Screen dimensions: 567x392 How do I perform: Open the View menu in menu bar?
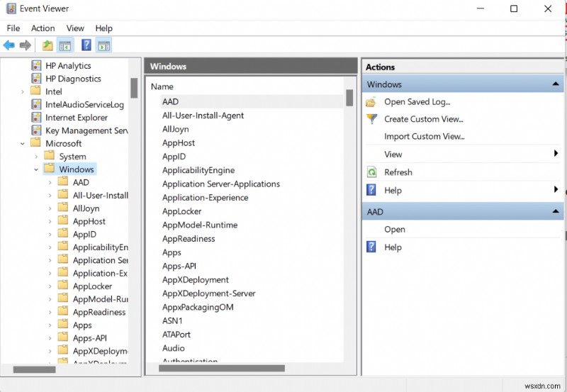click(x=76, y=28)
